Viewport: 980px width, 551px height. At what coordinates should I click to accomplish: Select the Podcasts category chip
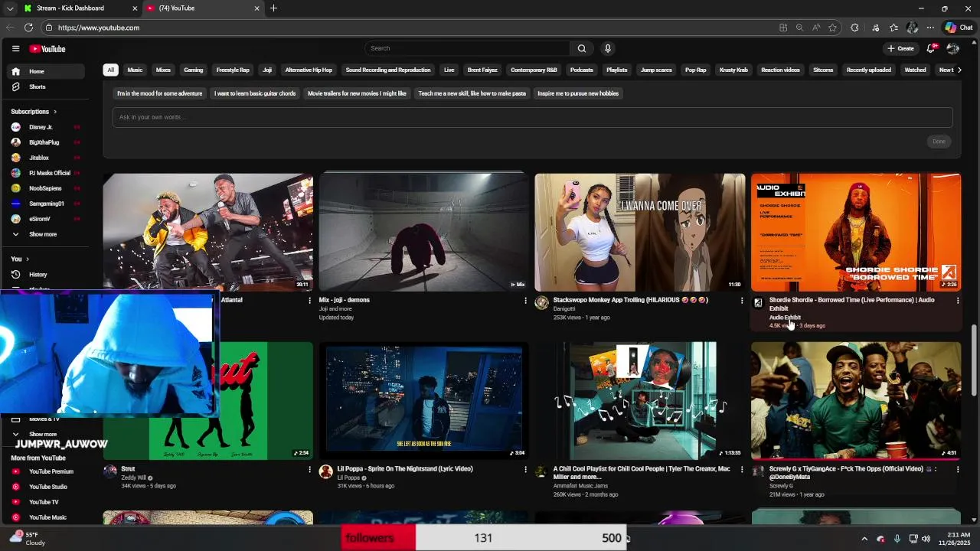(x=582, y=70)
